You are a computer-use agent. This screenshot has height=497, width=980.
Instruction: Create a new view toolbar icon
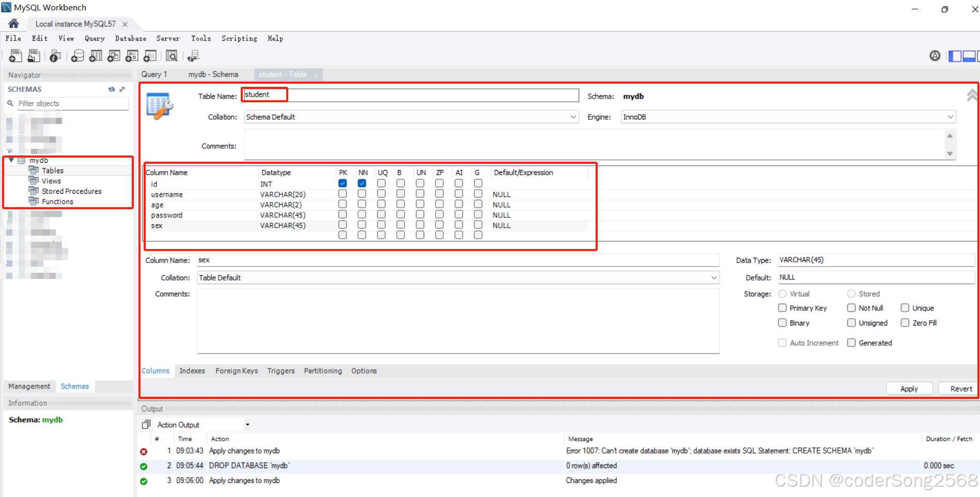114,56
